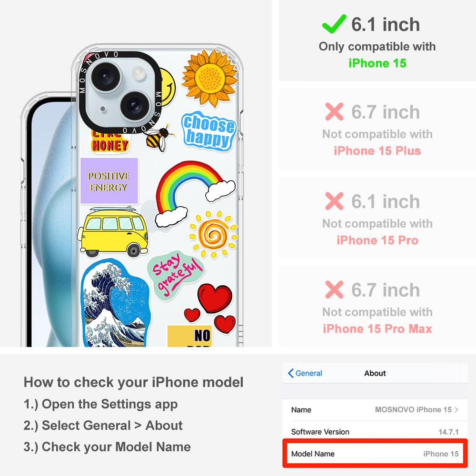Click the Choose Happy sticker

(209, 131)
